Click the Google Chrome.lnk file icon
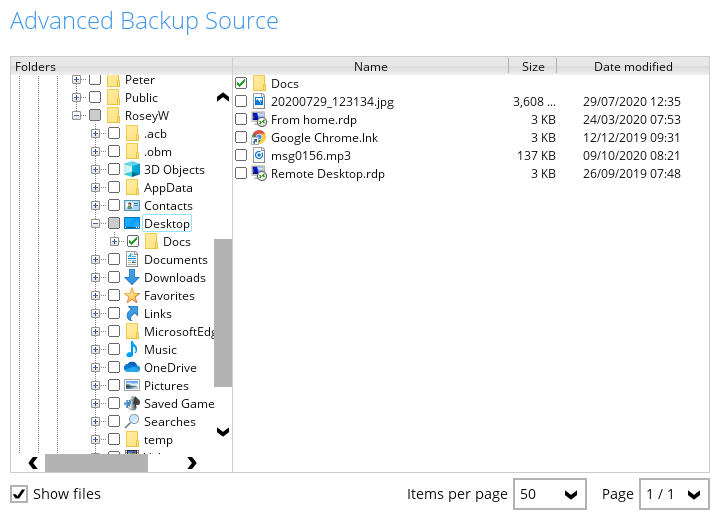This screenshot has width=726, height=519. (259, 138)
